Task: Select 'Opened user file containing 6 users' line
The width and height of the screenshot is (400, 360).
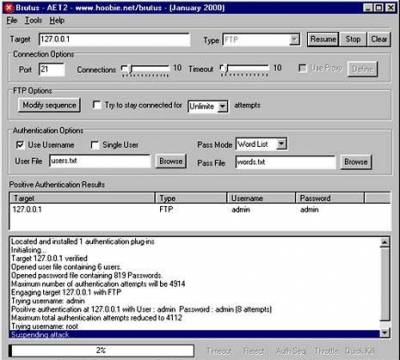Action: [195, 267]
